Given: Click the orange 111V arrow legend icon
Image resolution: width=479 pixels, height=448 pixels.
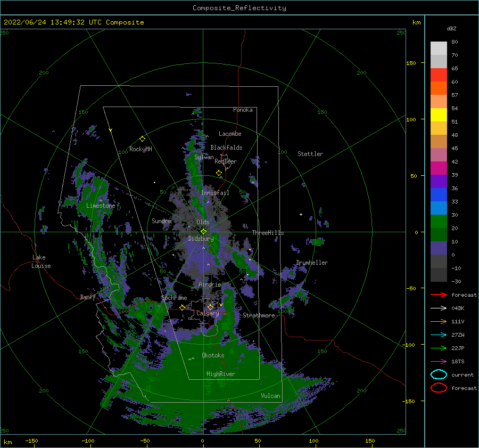Looking at the screenshot, I should click(439, 321).
